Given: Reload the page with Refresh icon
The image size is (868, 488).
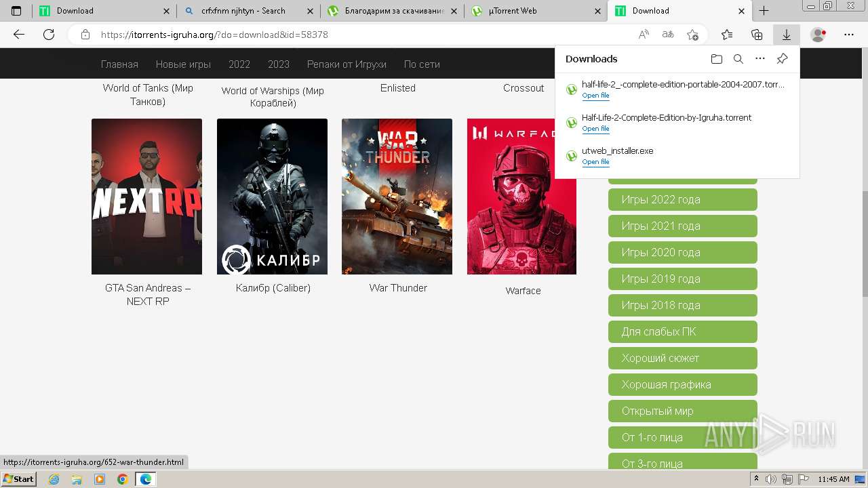Looking at the screenshot, I should click(x=49, y=35).
